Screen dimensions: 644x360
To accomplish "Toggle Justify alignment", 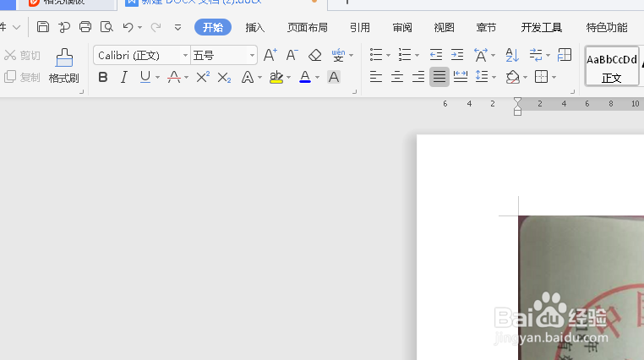I will [439, 77].
